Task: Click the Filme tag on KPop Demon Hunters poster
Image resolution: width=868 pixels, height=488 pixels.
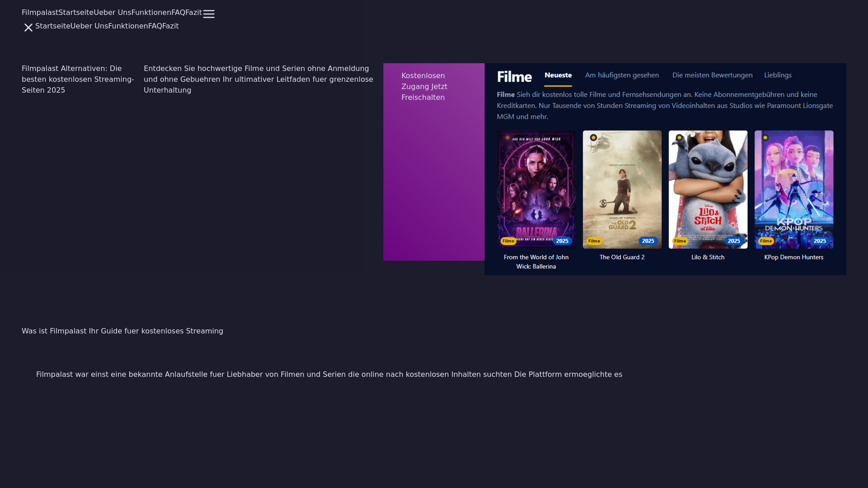Action: (766, 241)
